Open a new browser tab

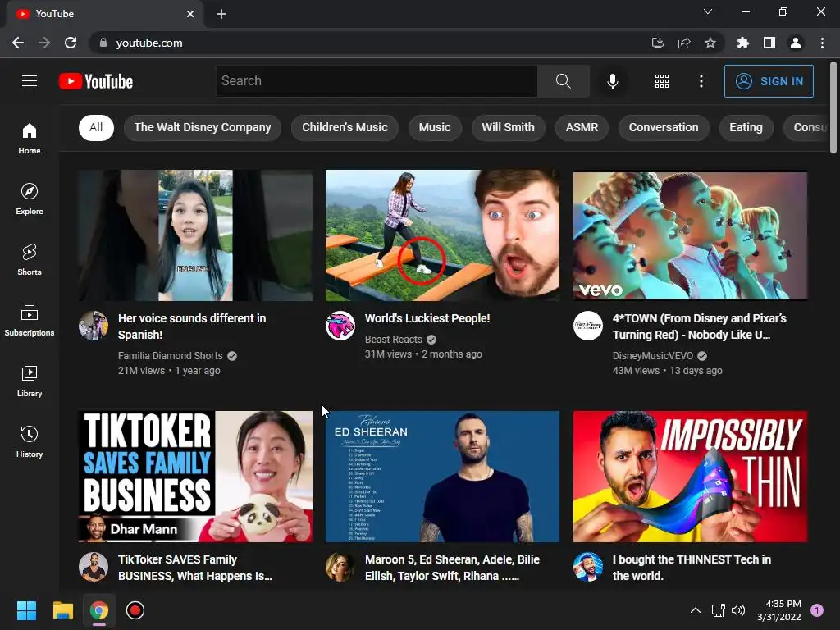[x=221, y=14]
